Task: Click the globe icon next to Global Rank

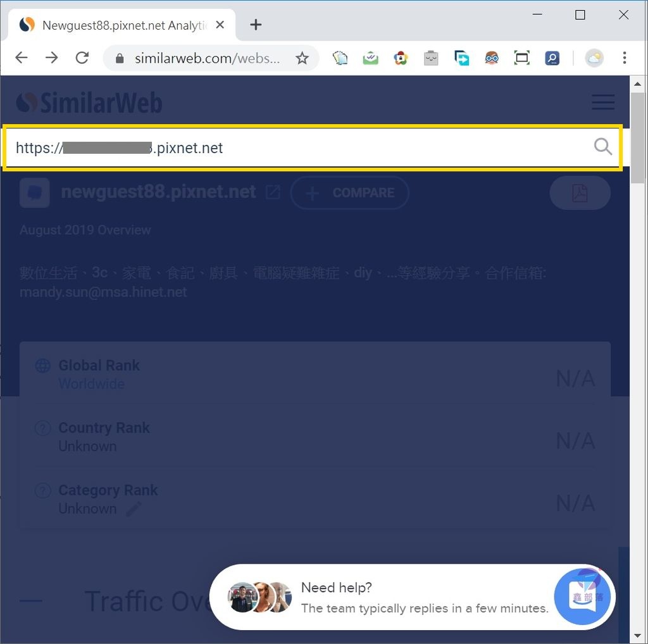Action: coord(43,366)
